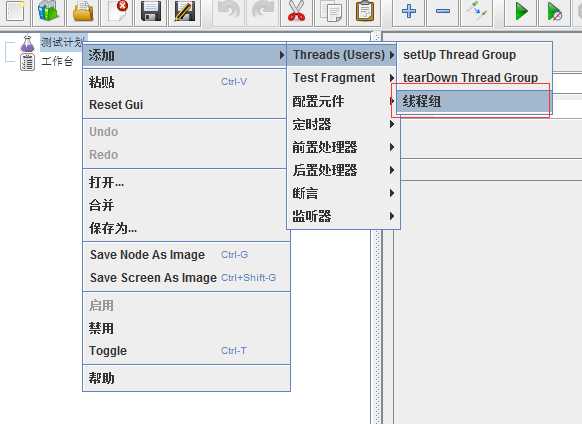Click the blue plus Expand All icon
Screen dimensions: 582x424
(409, 11)
